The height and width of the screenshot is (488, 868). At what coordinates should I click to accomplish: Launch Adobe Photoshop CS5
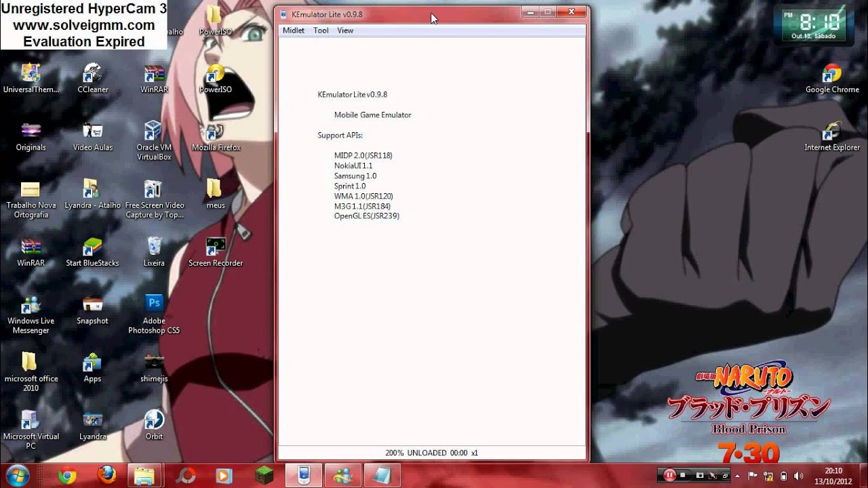click(154, 315)
